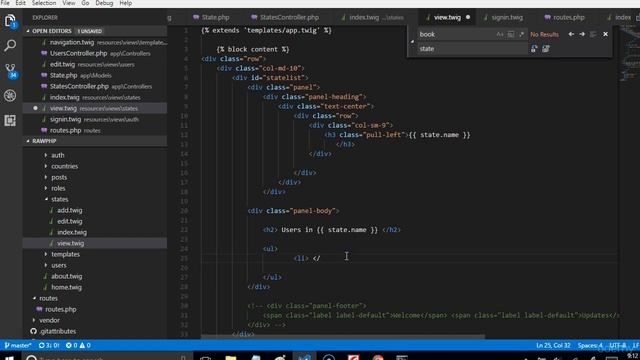640x360 pixels.
Task: Open navigation.twig in Open Editors
Action: click(x=95, y=42)
